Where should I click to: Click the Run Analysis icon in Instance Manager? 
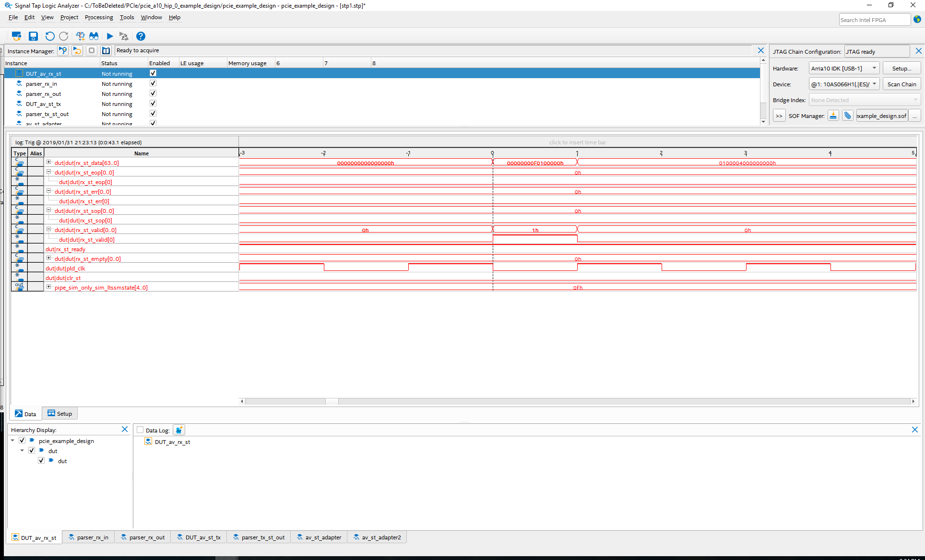pyautogui.click(x=63, y=50)
